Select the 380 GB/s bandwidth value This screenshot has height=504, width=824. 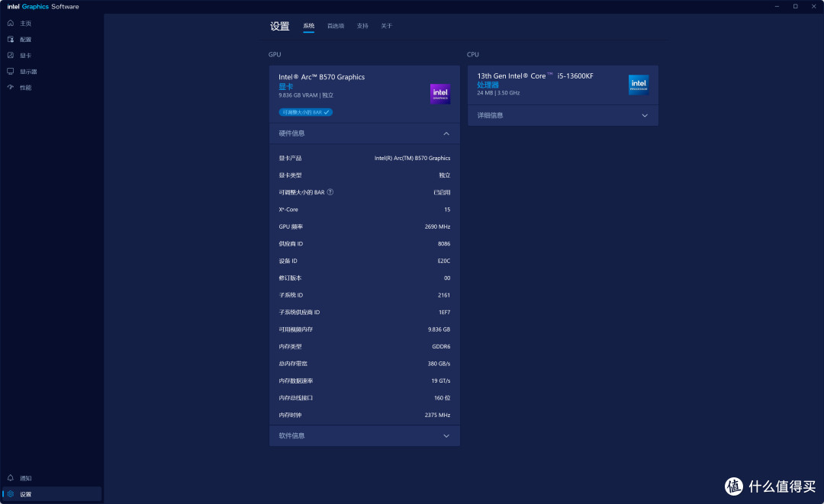coord(439,364)
